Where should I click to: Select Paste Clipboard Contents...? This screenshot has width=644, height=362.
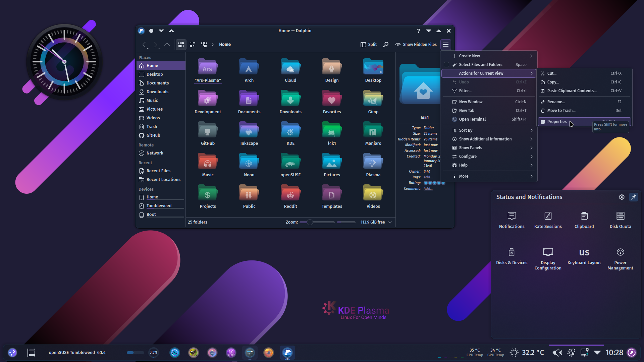tap(585, 91)
